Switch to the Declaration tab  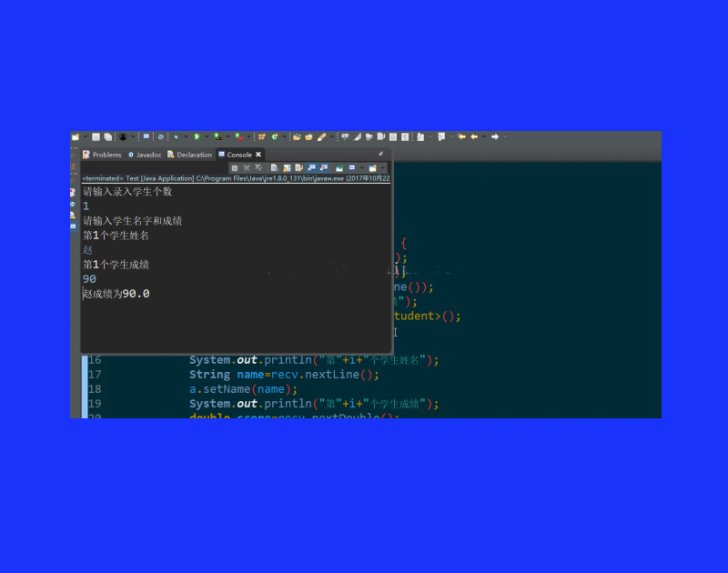[x=190, y=155]
